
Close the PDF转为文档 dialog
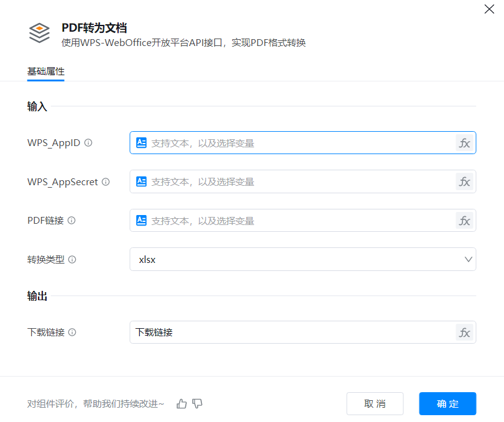pyautogui.click(x=489, y=9)
